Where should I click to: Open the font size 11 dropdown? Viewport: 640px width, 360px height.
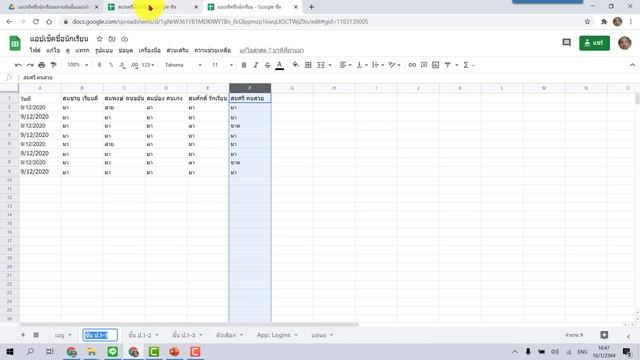tap(222, 65)
